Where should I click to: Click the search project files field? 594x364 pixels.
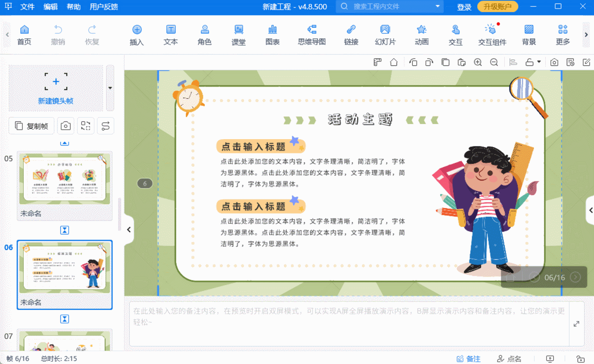tap(390, 6)
